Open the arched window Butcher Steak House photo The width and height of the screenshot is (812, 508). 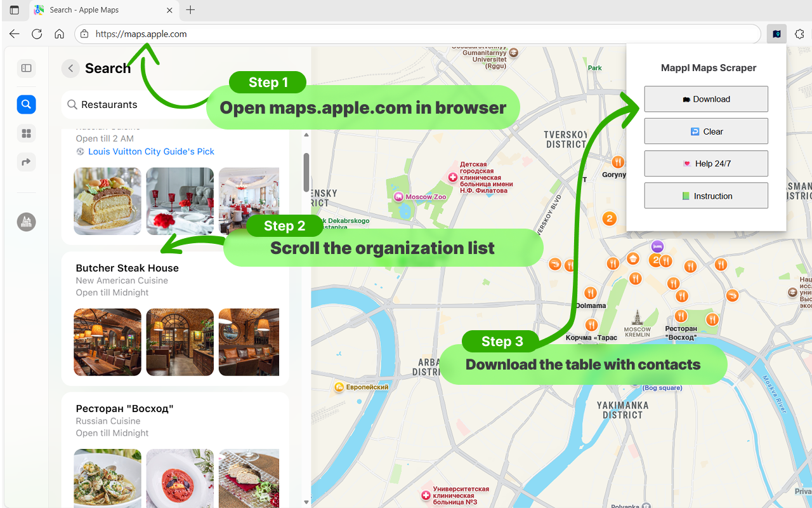tap(180, 342)
